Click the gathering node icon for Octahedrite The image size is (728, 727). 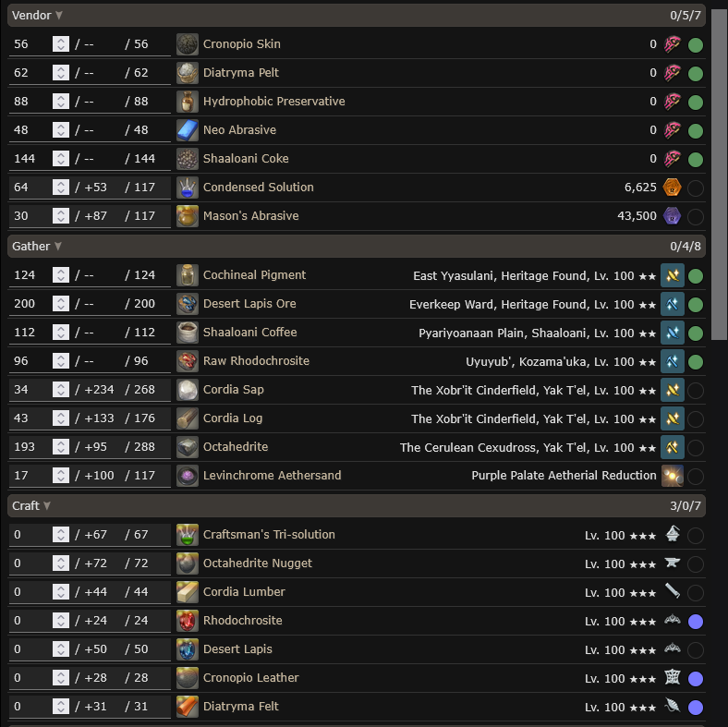[x=673, y=447]
